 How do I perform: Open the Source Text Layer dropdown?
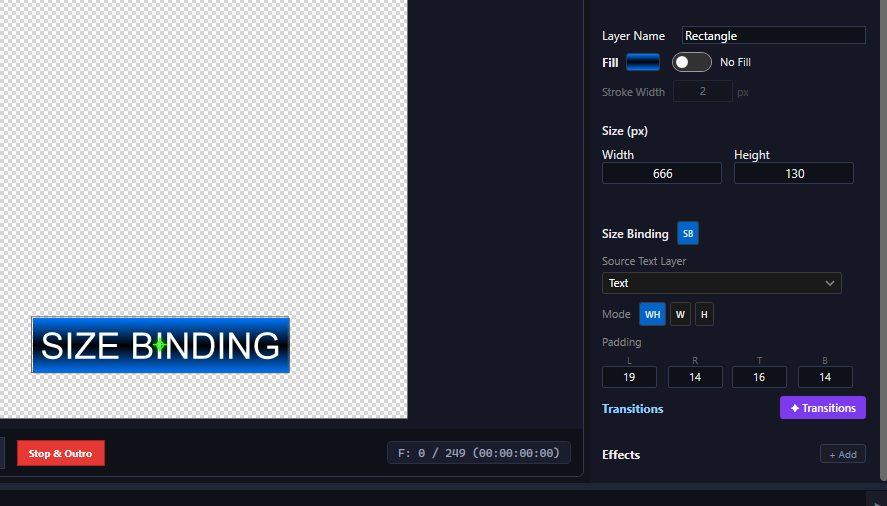coord(721,283)
